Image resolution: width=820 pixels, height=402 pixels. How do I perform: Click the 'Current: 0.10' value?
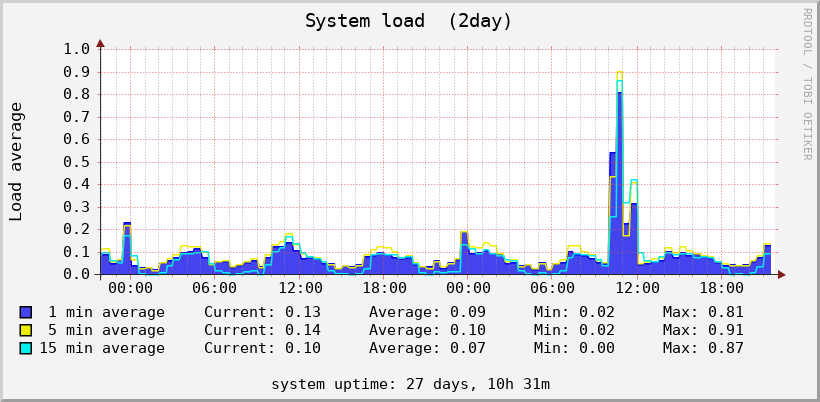263,348
